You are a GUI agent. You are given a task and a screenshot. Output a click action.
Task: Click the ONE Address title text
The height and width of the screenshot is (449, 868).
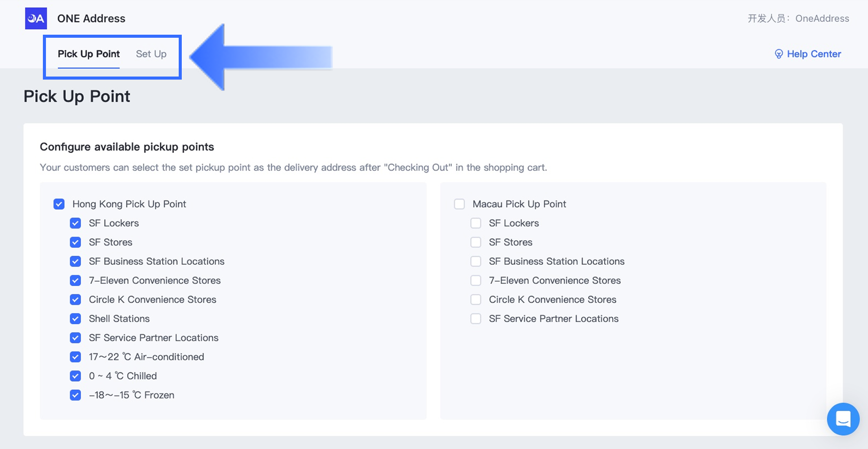pos(91,18)
